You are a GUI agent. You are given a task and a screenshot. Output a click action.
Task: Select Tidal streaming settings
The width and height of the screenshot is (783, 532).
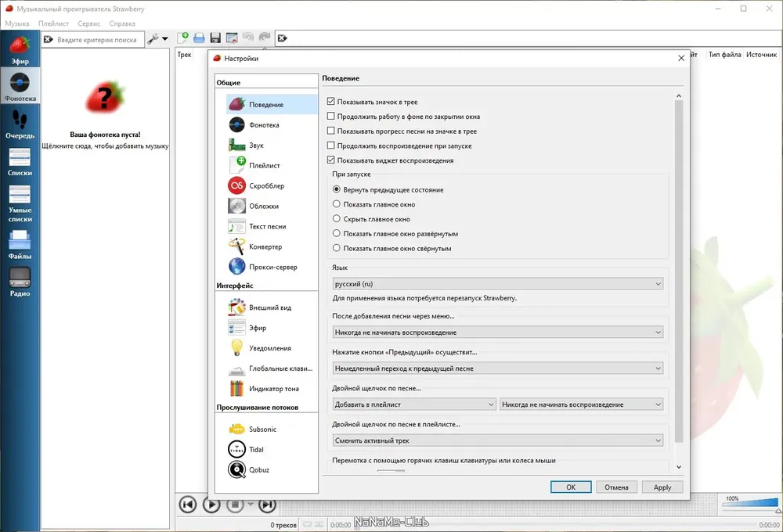pyautogui.click(x=272, y=449)
